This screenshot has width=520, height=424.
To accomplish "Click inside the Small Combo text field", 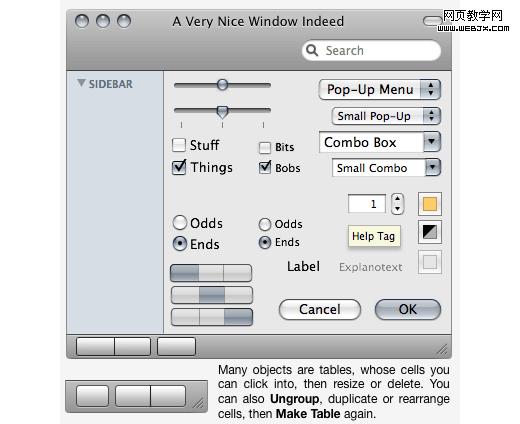I will pos(379,168).
